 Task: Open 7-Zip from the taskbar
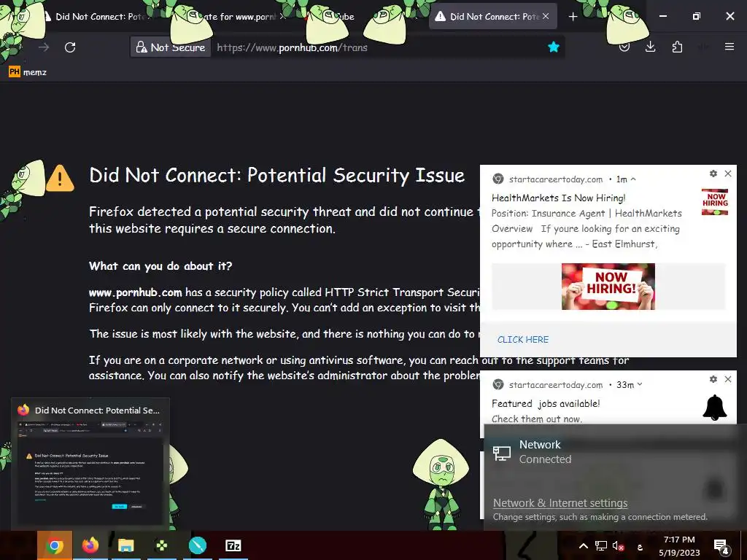(x=233, y=545)
